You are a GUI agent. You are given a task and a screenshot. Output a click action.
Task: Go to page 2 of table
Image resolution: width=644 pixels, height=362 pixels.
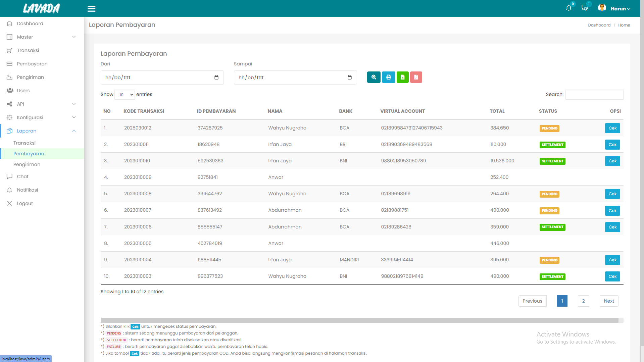(583, 301)
